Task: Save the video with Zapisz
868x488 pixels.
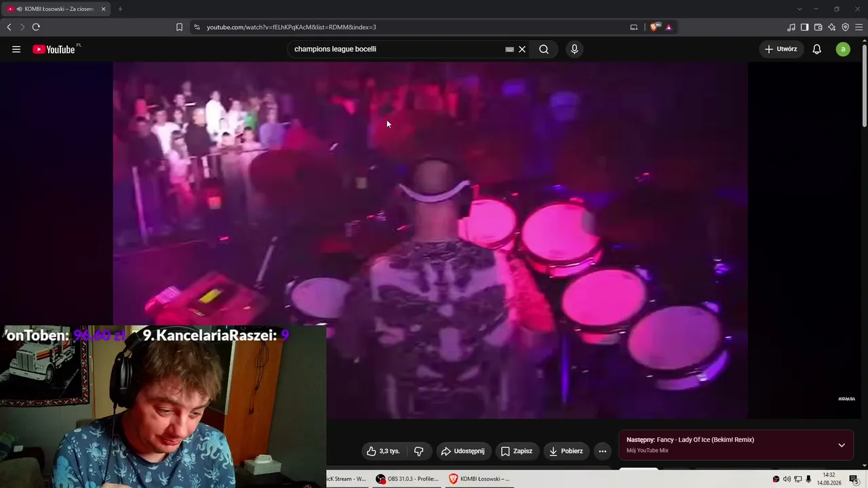Action: click(517, 451)
